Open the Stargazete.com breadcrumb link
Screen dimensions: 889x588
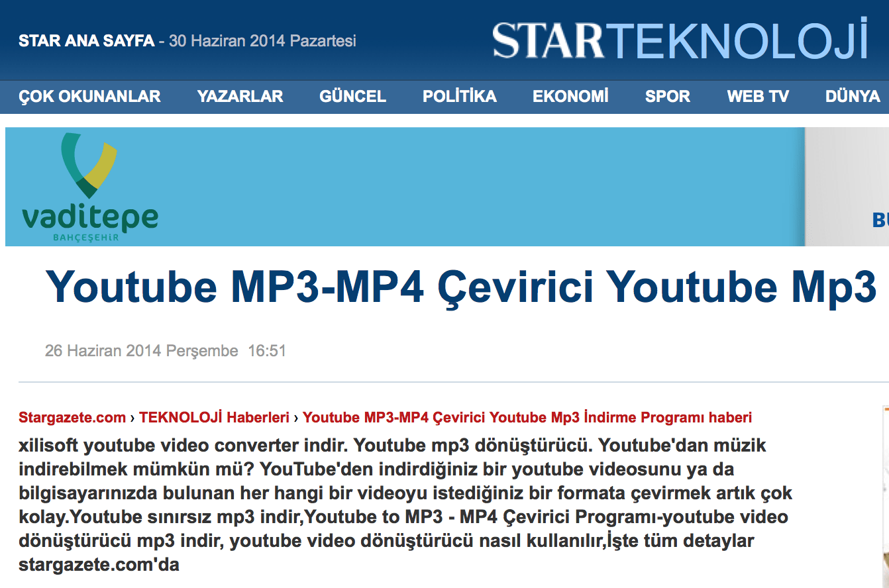pos(72,418)
